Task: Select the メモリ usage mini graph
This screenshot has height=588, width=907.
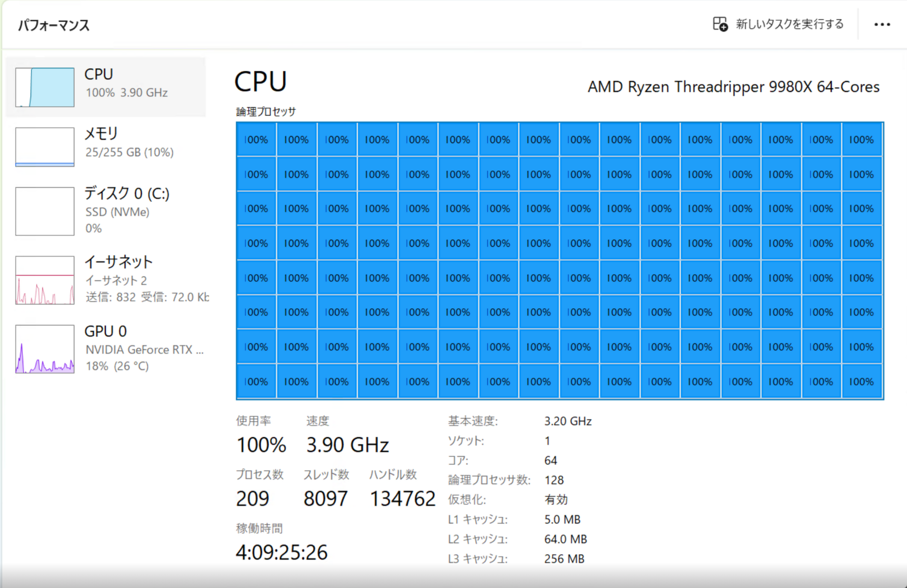Action: 45,147
